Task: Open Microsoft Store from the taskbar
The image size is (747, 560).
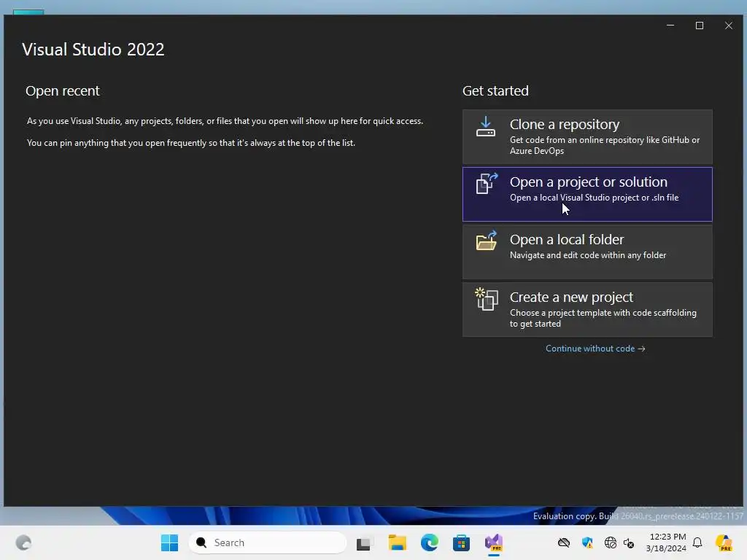Action: pyautogui.click(x=461, y=542)
